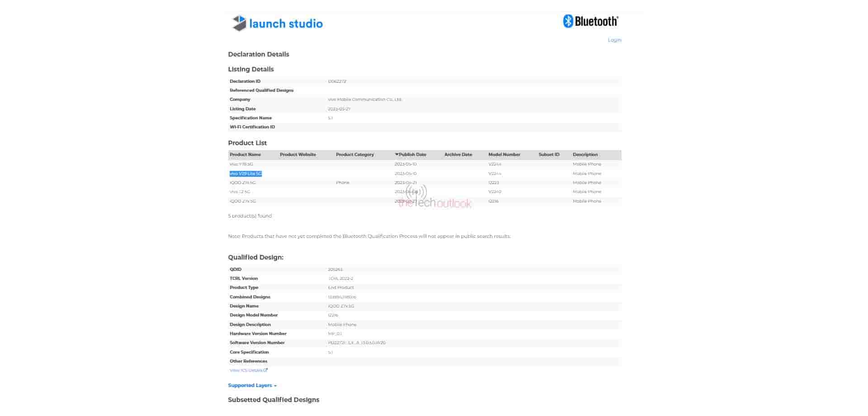868x416 pixels.
Task: Sort by the Product Category column header
Action: [x=354, y=155]
